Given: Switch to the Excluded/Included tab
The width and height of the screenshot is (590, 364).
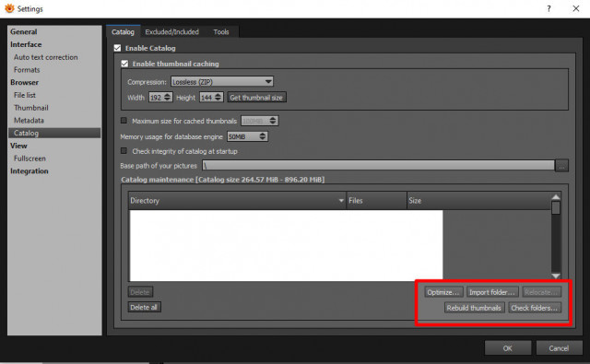Looking at the screenshot, I should click(172, 32).
